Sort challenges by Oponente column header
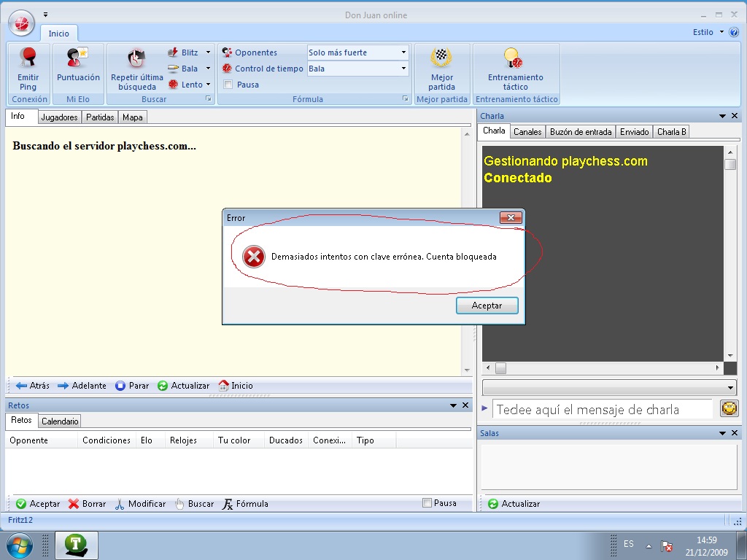 [42, 440]
